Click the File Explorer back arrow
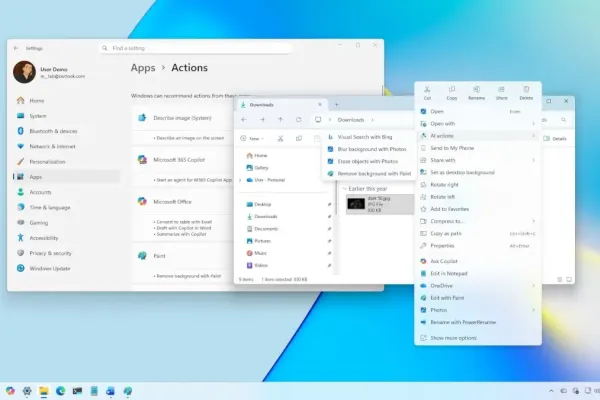 (244, 120)
